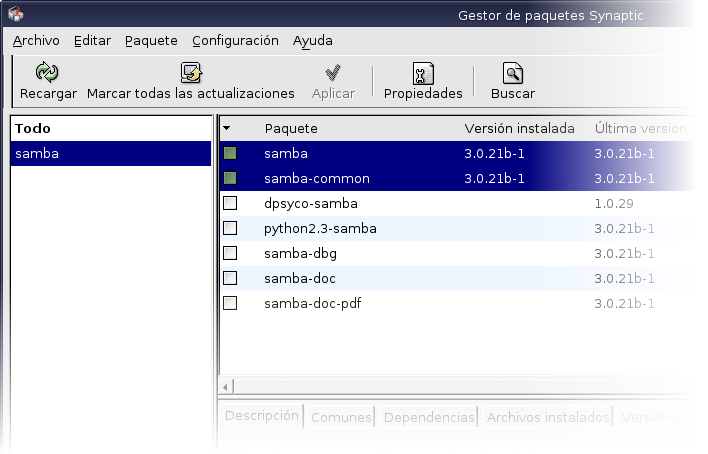Click the Aplicar checkmark icon
Viewport: 708px width, 454px height.
[333, 72]
